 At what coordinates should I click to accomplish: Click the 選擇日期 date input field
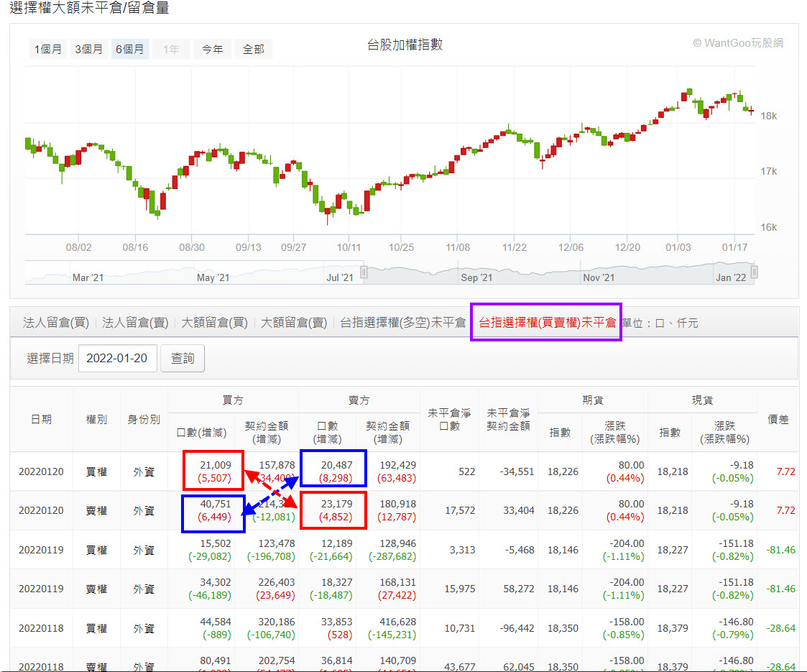(x=117, y=357)
